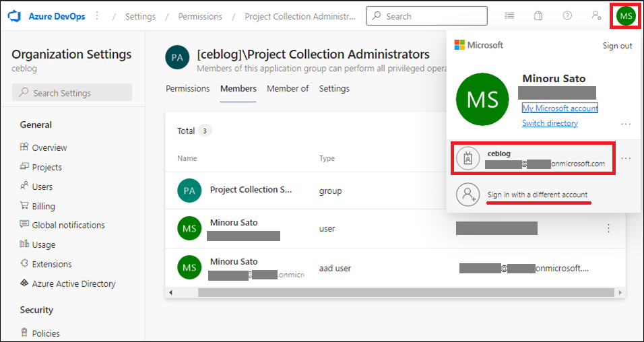Screen dimensions: 644x342
Task: Click the Projects icon in sidebar
Action: click(24, 167)
